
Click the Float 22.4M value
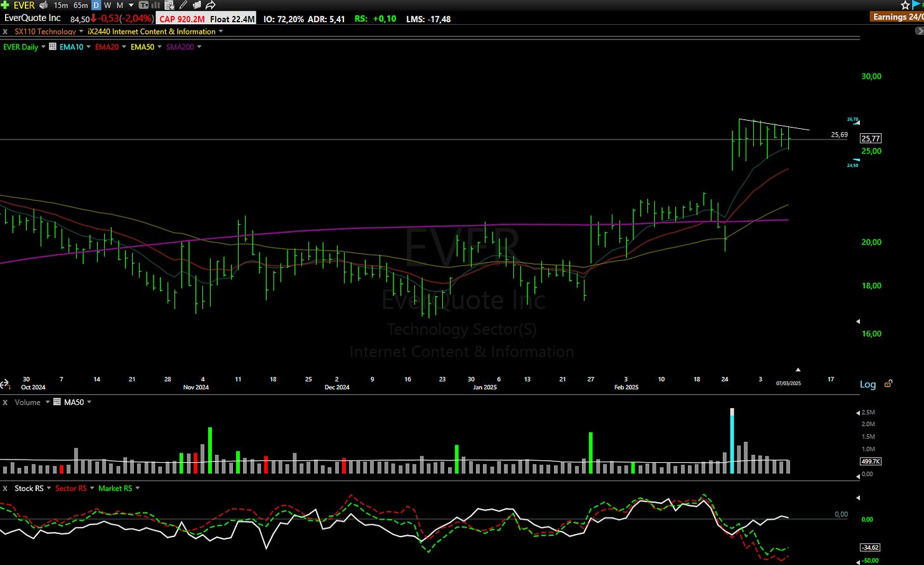[232, 18]
